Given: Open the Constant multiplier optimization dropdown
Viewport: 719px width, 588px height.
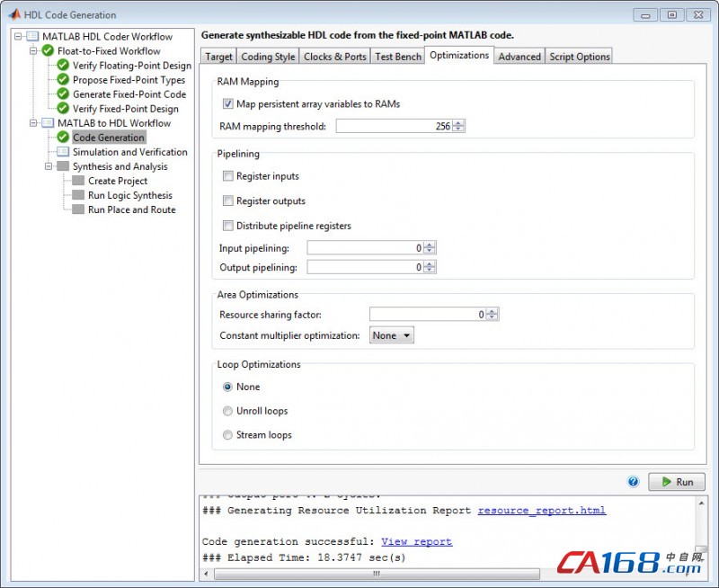Looking at the screenshot, I should click(392, 335).
